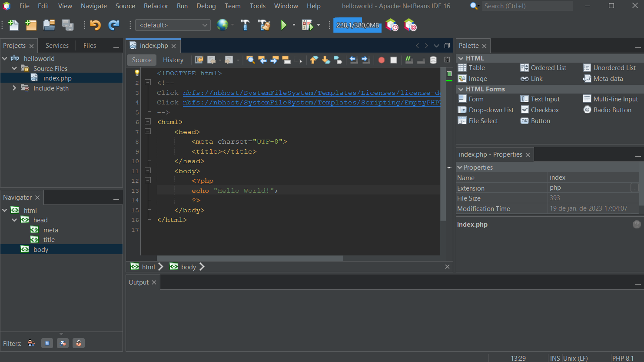Fold the comment block at line 2
This screenshot has width=644, height=362.
tap(148, 82)
